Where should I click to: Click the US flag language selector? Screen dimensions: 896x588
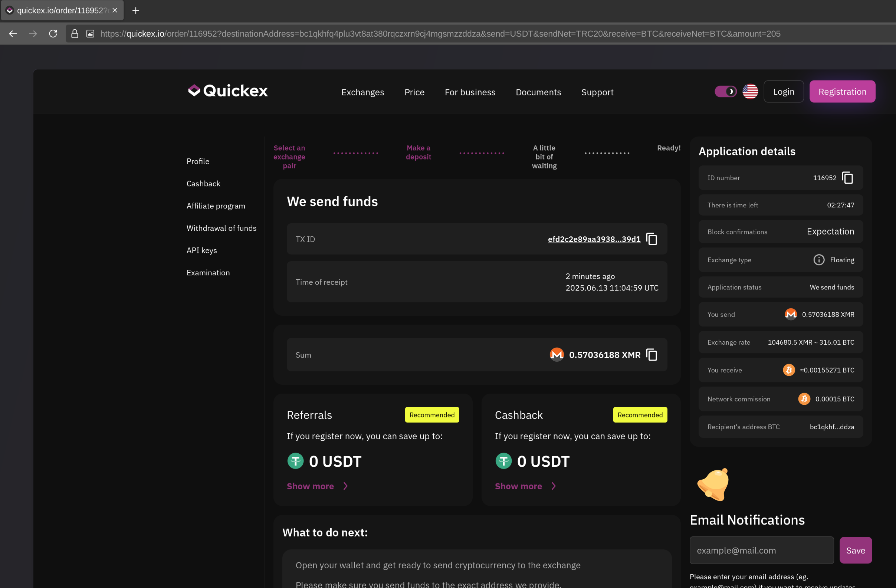coord(750,92)
